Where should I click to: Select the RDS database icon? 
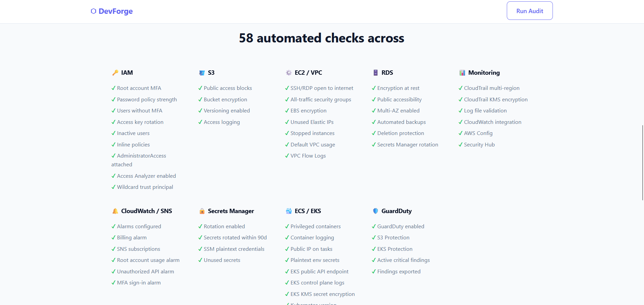pos(375,72)
